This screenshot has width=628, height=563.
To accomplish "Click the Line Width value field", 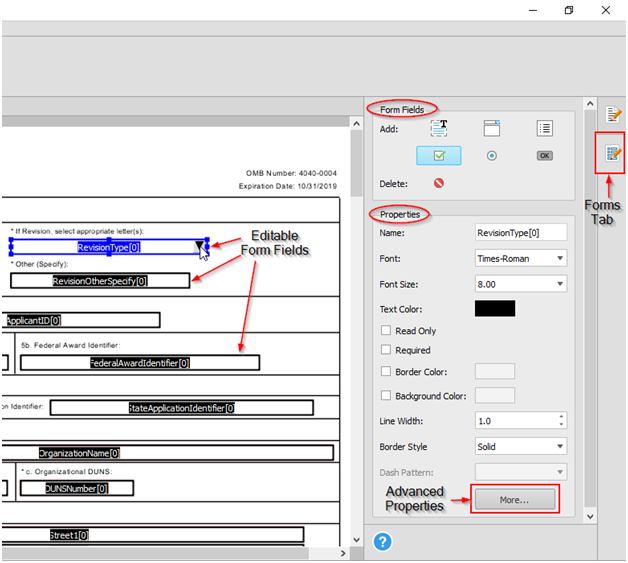I will click(517, 421).
